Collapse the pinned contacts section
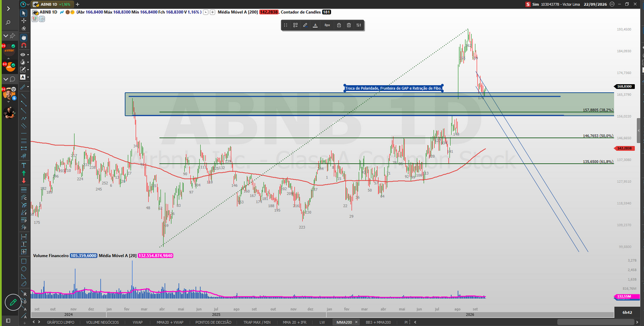Viewport: 644px width, 326px height. pos(6,36)
